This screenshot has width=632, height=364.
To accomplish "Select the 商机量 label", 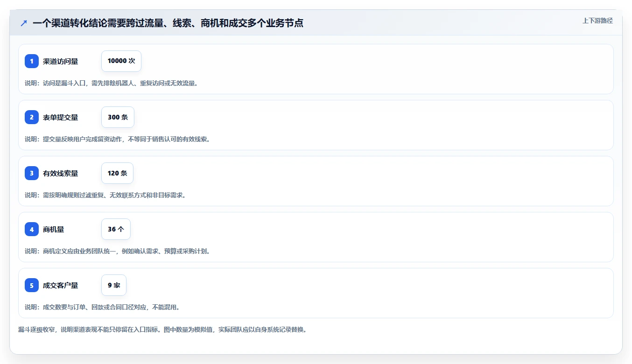I will 54,229.
